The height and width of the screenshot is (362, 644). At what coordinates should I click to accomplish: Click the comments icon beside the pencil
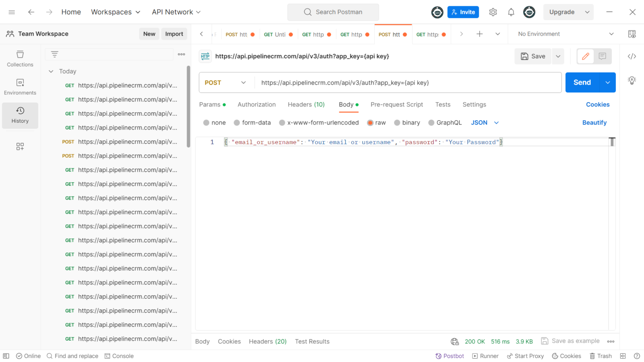pos(602,56)
